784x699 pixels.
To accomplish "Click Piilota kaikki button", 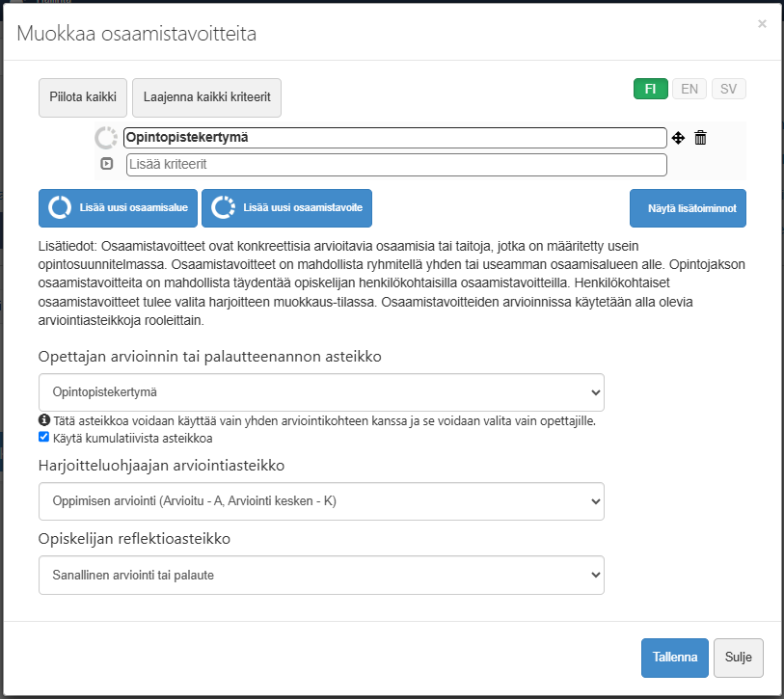I will [x=83, y=97].
